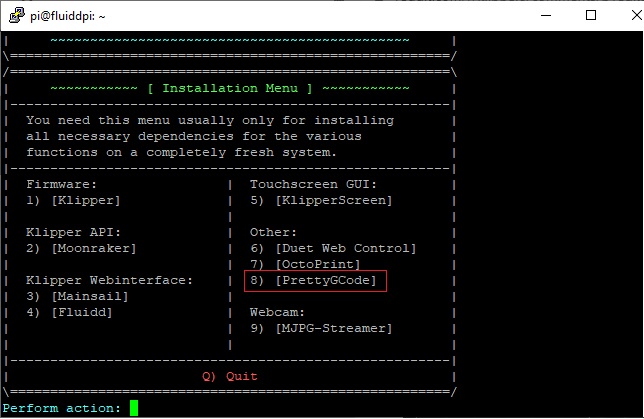
Task: Select the '1) [Klipper]' menu entry
Action: 73,200
